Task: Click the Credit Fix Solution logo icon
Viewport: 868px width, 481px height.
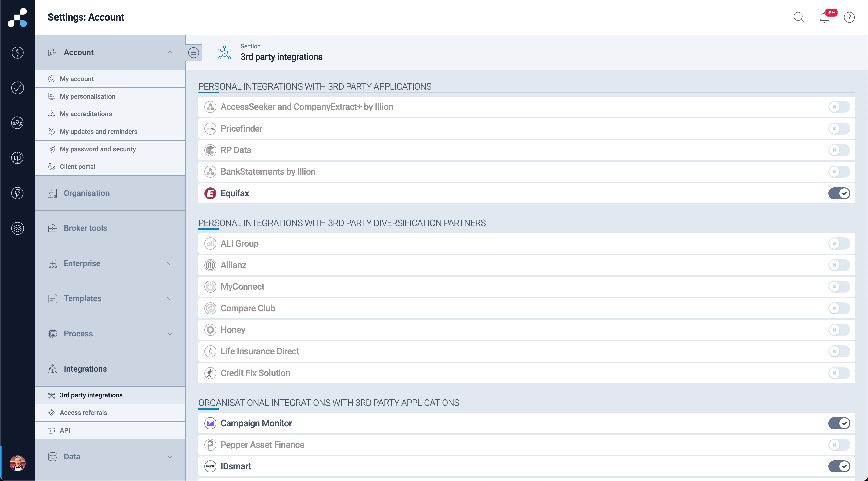Action: pos(211,373)
